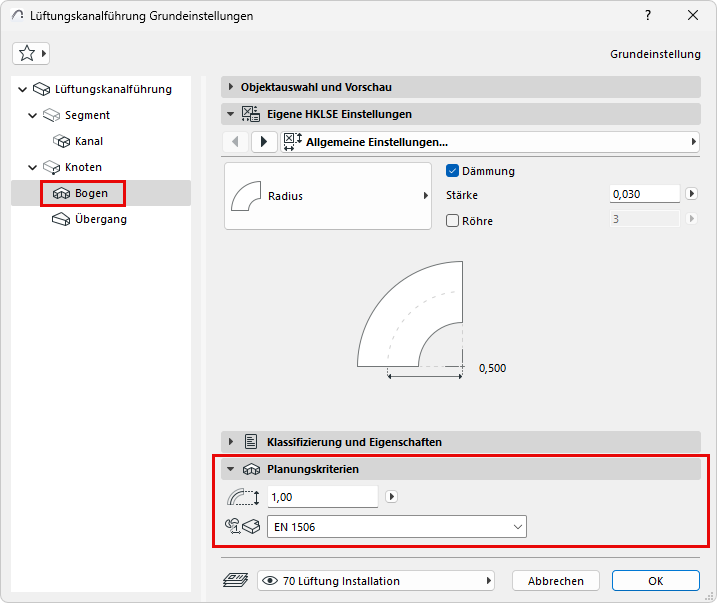Click the duct standard icon beside EN 1506
Viewport: 717px width, 603px height.
(242, 527)
